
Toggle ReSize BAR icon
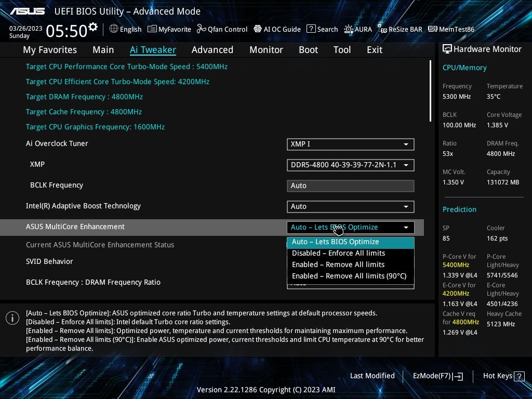pos(382,29)
